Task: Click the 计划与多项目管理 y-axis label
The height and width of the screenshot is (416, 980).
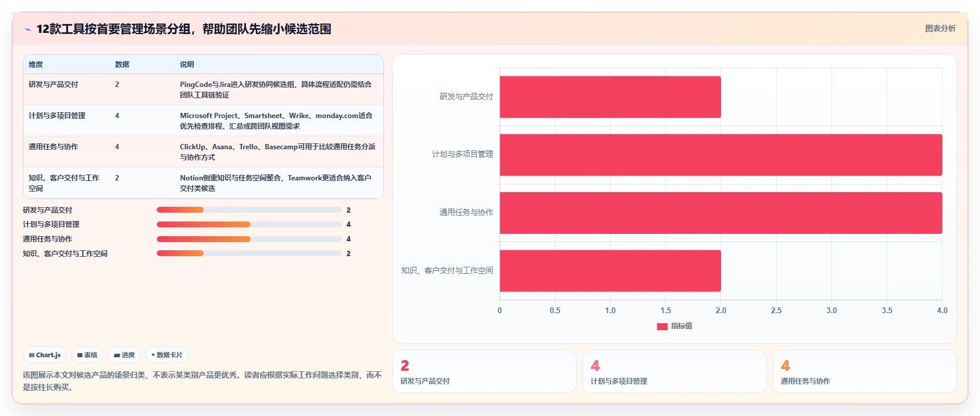Action: (x=463, y=155)
